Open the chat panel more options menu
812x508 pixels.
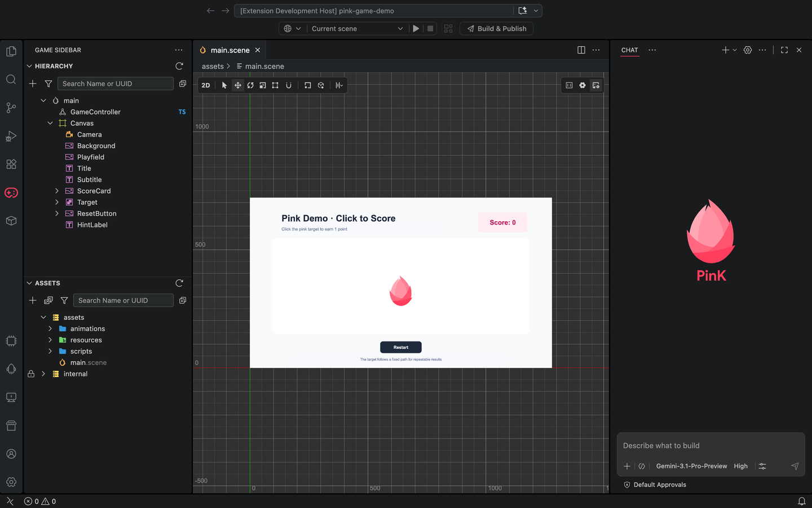tap(762, 50)
